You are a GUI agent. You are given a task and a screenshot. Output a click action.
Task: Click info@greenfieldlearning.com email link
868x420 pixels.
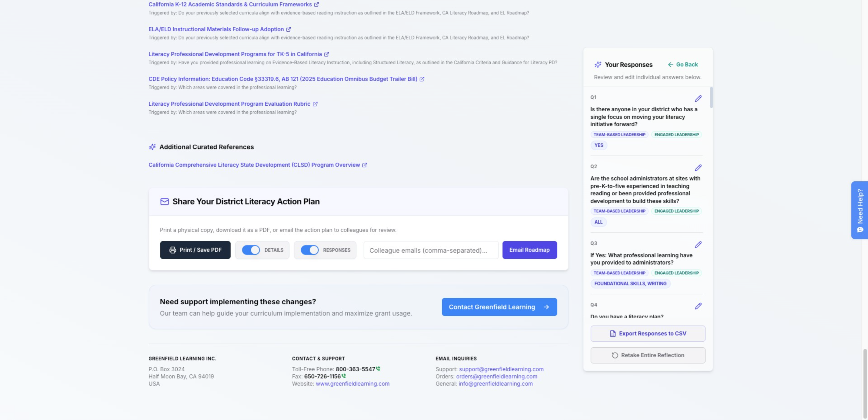pyautogui.click(x=496, y=384)
